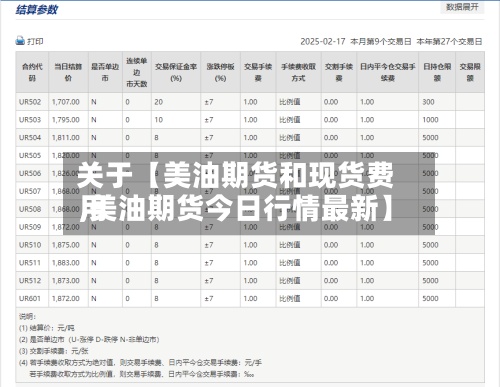Click ±7 limit in UR510 row
The width and height of the screenshot is (500, 387).
209,245
